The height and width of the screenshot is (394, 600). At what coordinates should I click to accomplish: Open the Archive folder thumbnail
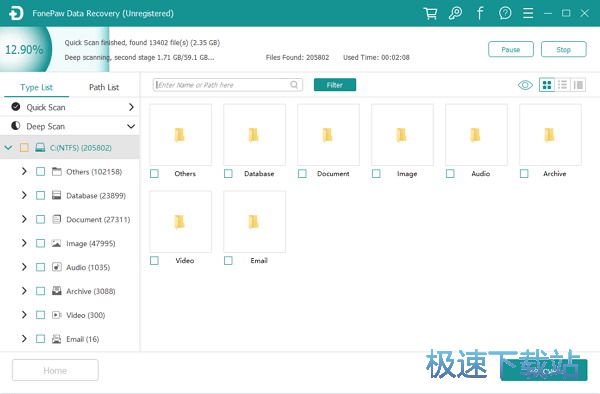coord(550,135)
